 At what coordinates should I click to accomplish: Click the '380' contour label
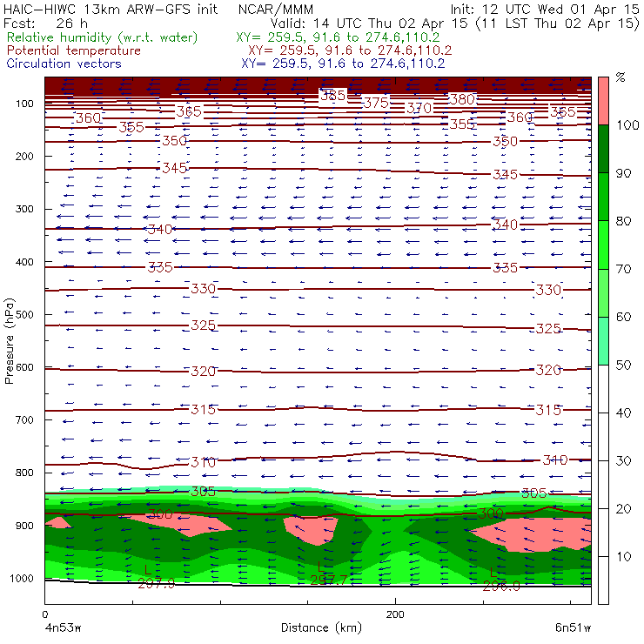tap(462, 99)
